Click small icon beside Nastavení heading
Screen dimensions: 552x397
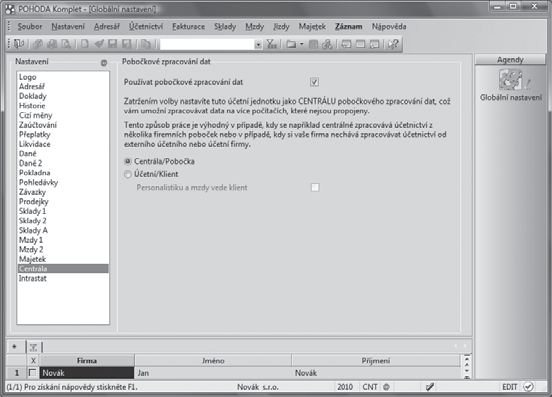tap(104, 63)
